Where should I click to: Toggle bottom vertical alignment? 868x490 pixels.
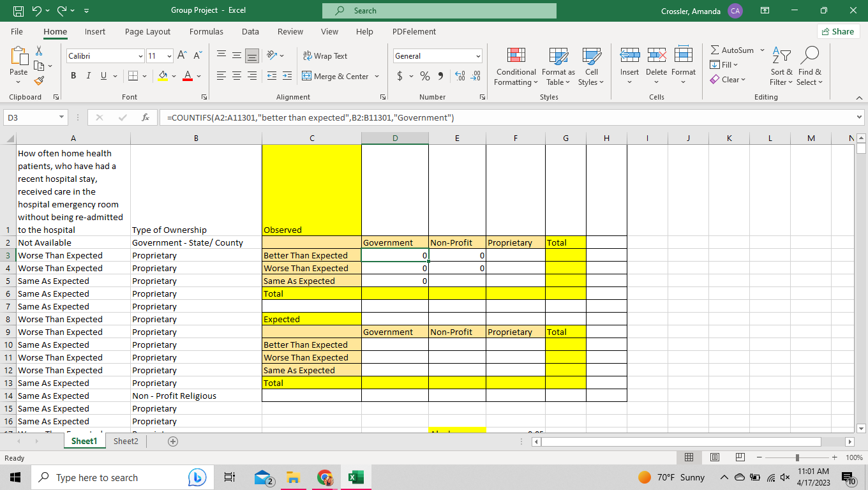pos(253,56)
